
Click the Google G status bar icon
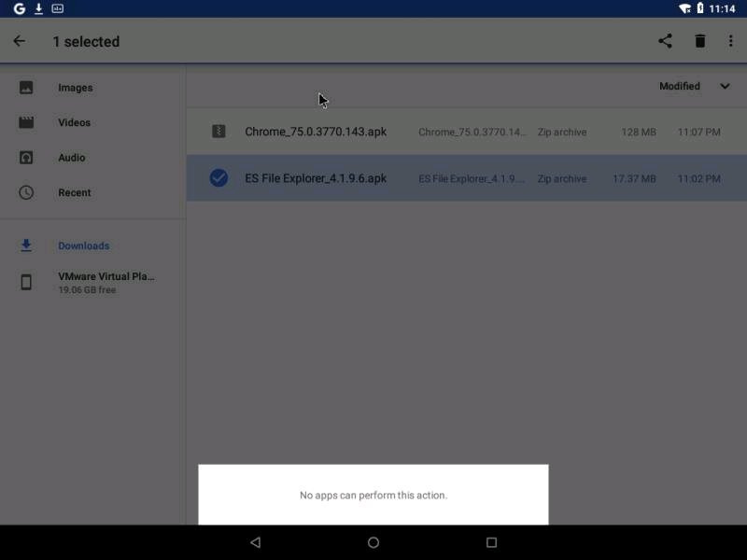[x=19, y=8]
